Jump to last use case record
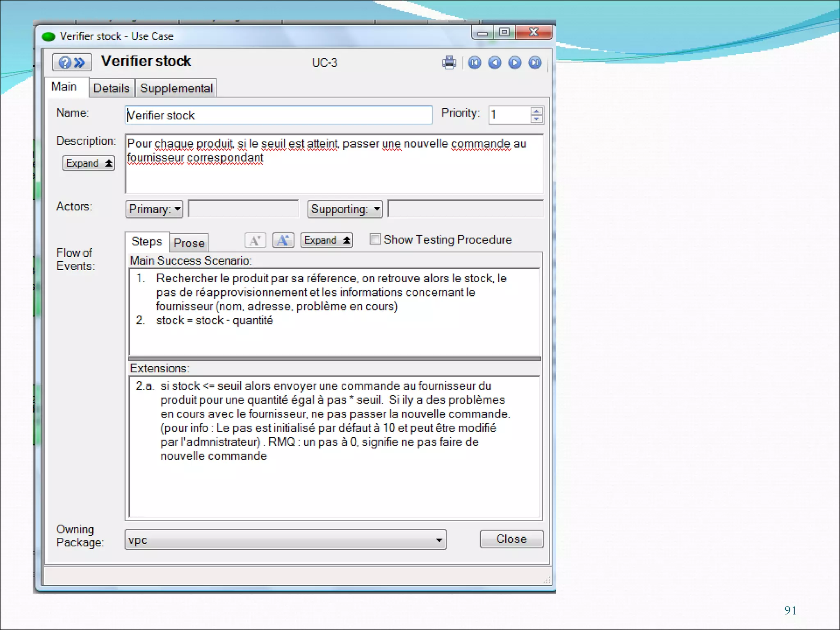The image size is (840, 630). point(535,63)
